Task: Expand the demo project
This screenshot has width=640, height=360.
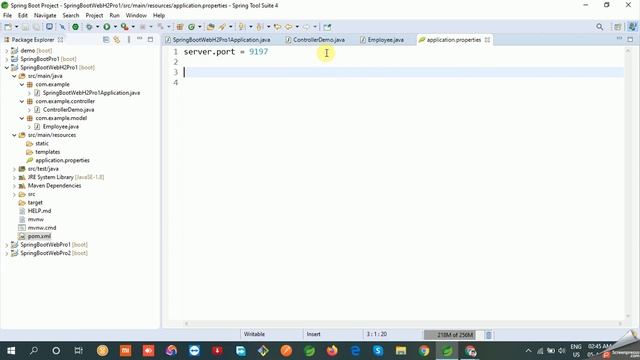Action: pyautogui.click(x=7, y=51)
